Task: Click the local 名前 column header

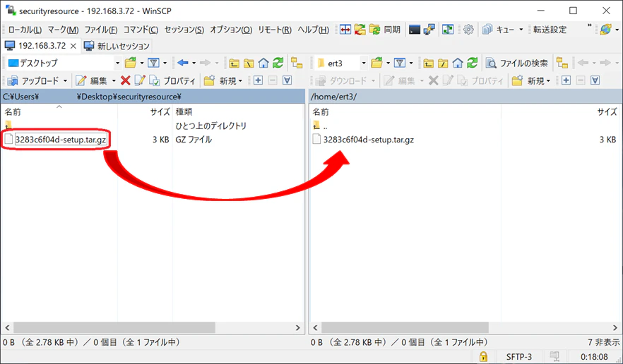Action: point(59,112)
